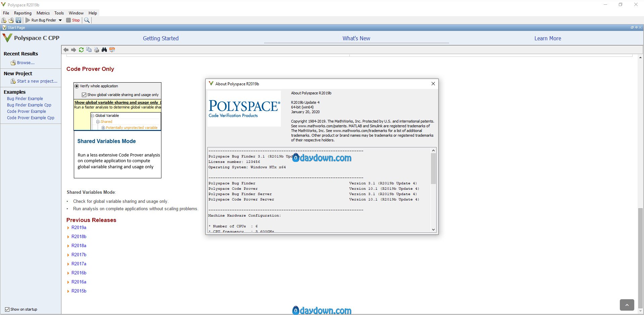
Task: Toggle Show global variable sharing and usage only
Action: 84,95
